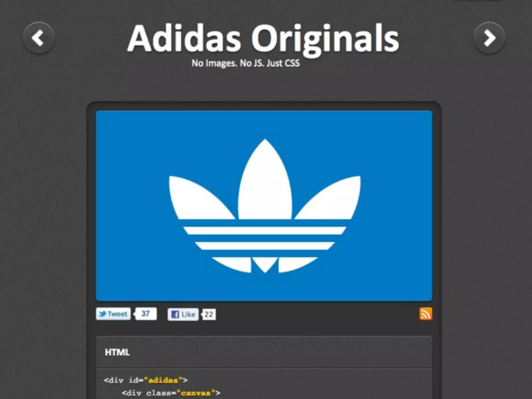Click the tweet count bubble showing 37
Image resolution: width=532 pixels, height=399 pixels.
pyautogui.click(x=146, y=314)
